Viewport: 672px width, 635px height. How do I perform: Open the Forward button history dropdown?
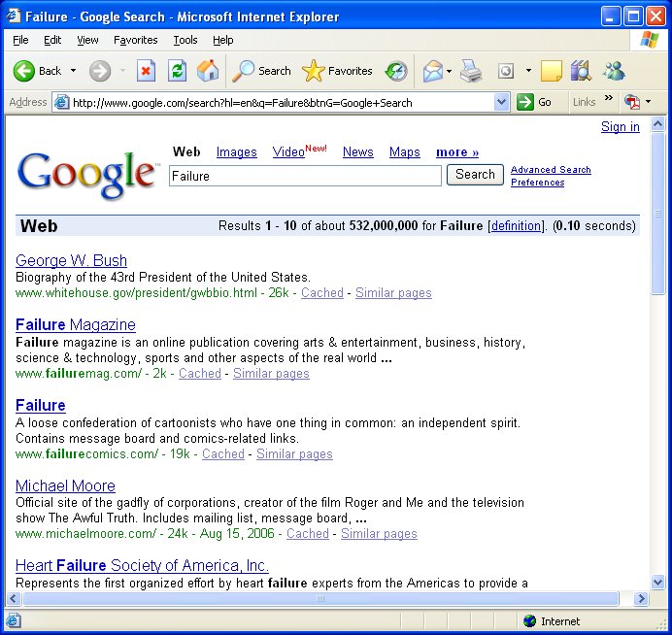(x=122, y=71)
